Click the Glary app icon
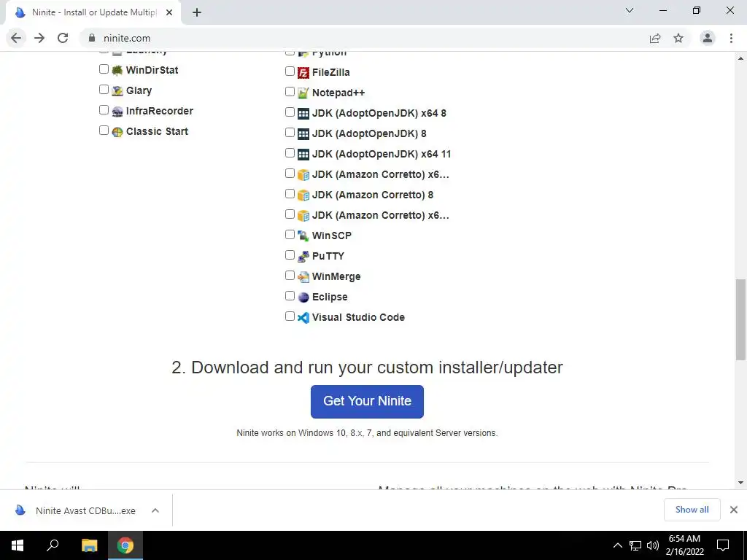 tap(117, 91)
